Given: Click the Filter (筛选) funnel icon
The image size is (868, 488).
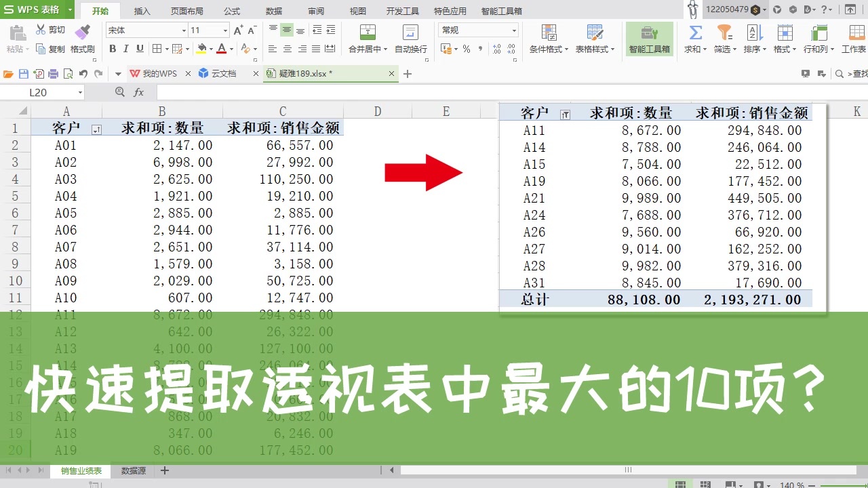Looking at the screenshot, I should point(725,33).
